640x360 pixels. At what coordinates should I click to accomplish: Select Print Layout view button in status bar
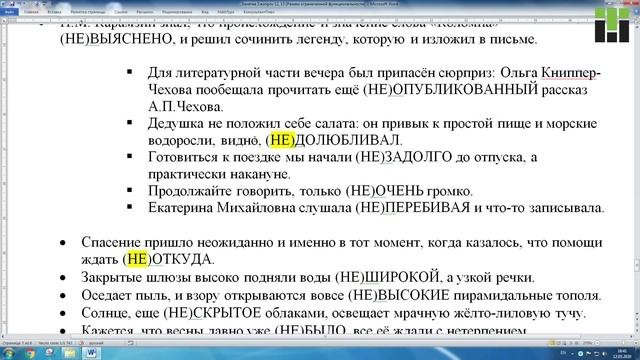(x=551, y=343)
